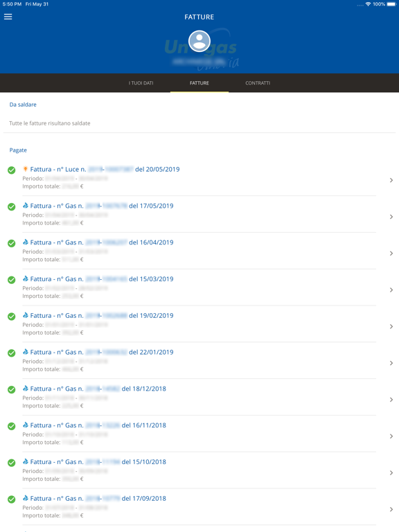
Task: Click gas flame icon on 16/11/2018 invoice
Action: 25,425
